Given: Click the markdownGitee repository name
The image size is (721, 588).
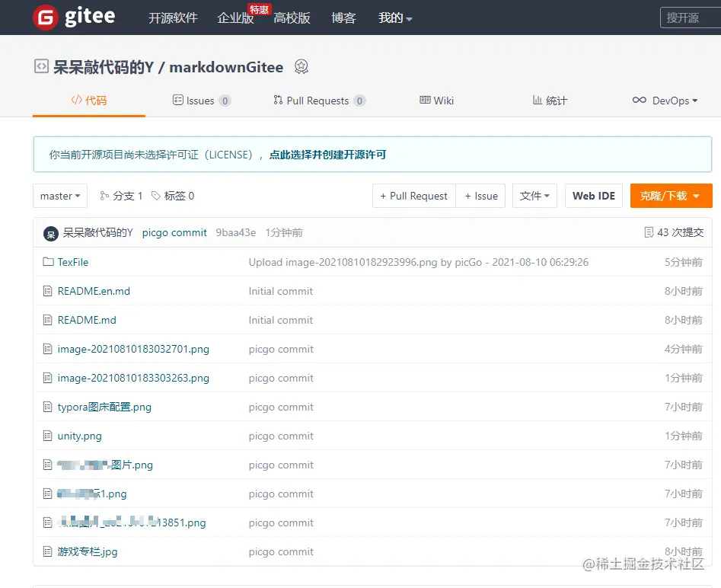Looking at the screenshot, I should [x=226, y=67].
